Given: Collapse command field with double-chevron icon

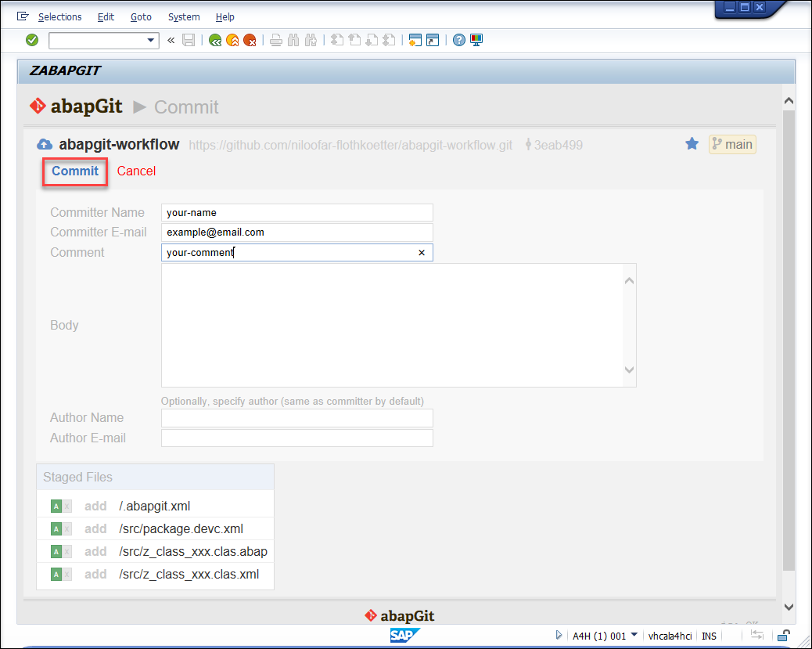Looking at the screenshot, I should tap(171, 40).
